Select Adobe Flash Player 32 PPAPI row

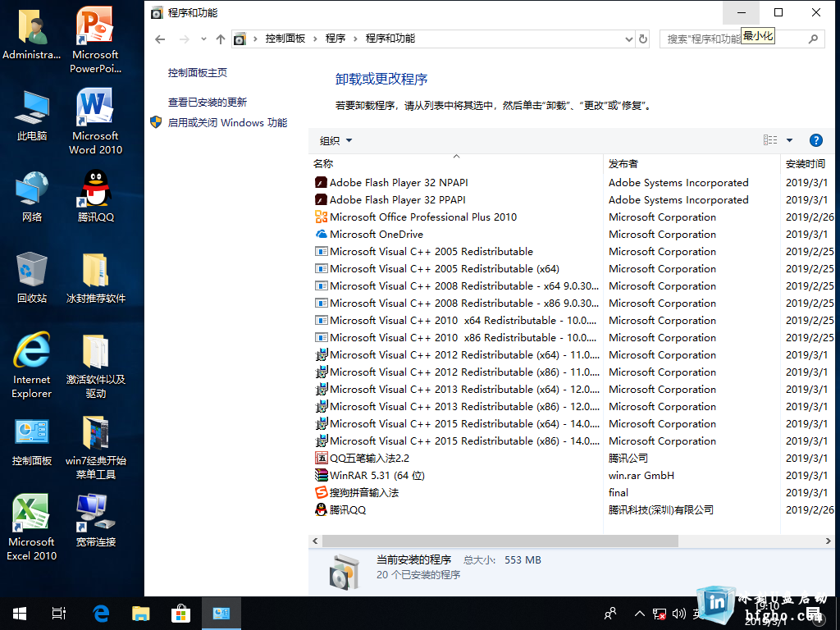click(x=573, y=200)
